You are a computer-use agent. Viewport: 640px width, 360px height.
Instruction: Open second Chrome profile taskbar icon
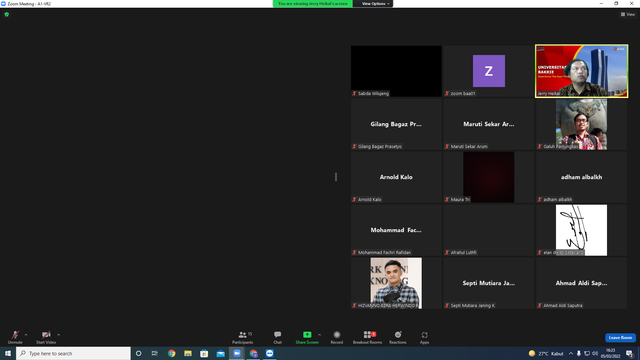pos(253,353)
